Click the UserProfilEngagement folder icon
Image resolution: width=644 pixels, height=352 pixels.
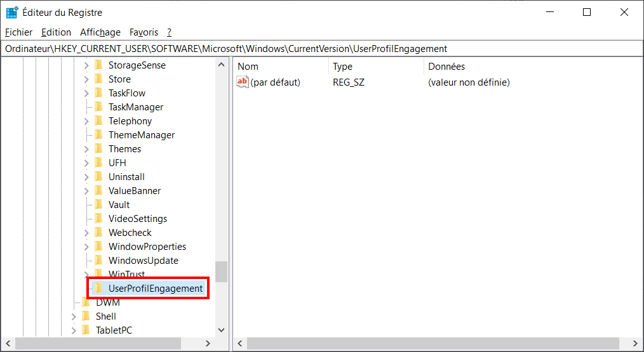(98, 288)
